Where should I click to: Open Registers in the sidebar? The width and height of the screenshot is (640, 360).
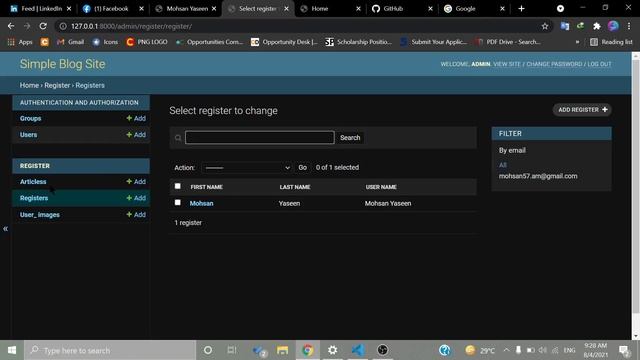coord(34,198)
